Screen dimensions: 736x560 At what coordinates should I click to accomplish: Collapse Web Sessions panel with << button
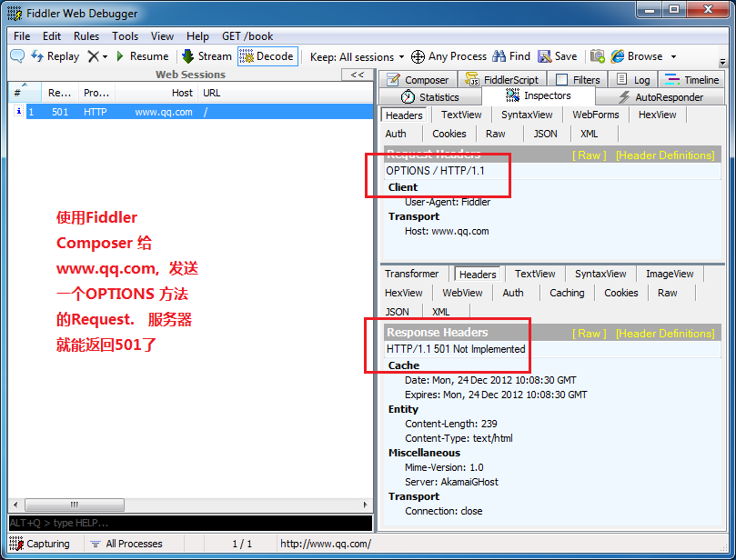358,75
